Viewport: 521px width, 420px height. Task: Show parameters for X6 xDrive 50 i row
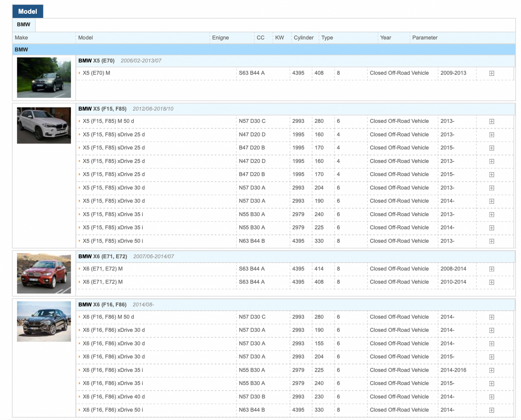[491, 410]
